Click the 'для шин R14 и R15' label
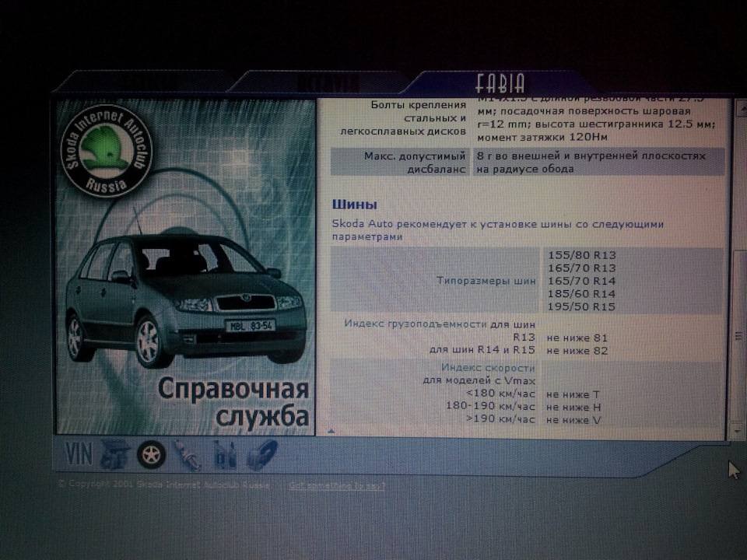Screen dimensions: 747x560 click(x=482, y=349)
